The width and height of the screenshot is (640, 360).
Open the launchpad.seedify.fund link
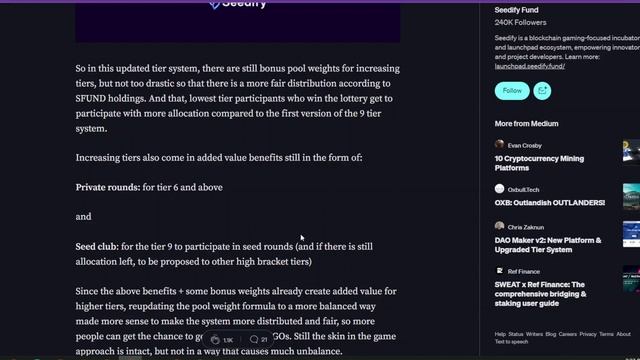point(529,66)
